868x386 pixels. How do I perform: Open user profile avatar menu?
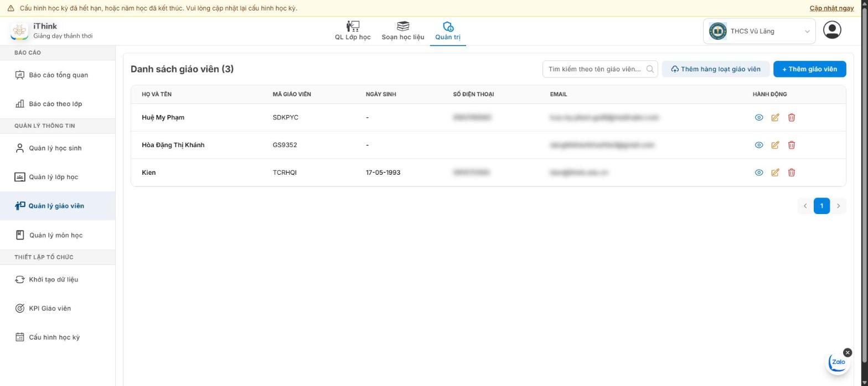(x=832, y=30)
